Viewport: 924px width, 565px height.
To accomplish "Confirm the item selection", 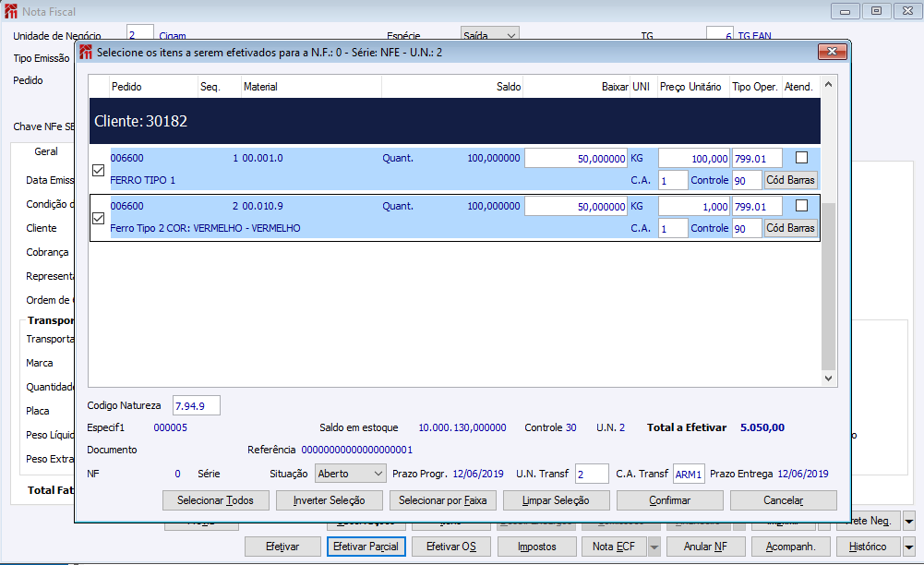I will coord(669,500).
